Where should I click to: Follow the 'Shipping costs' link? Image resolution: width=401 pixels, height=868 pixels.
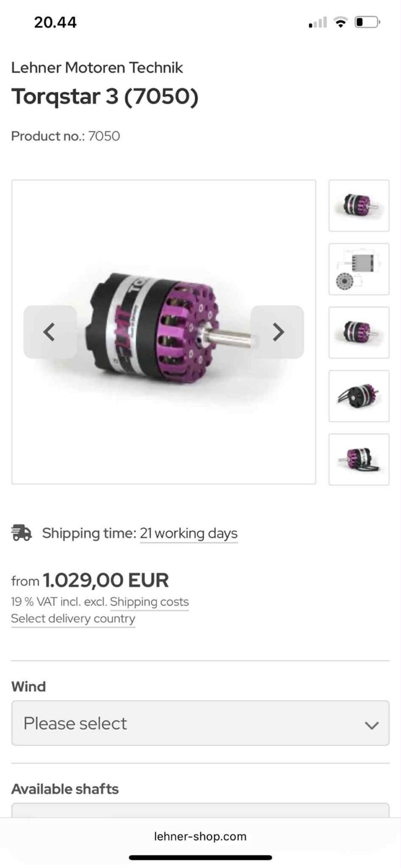point(149,602)
